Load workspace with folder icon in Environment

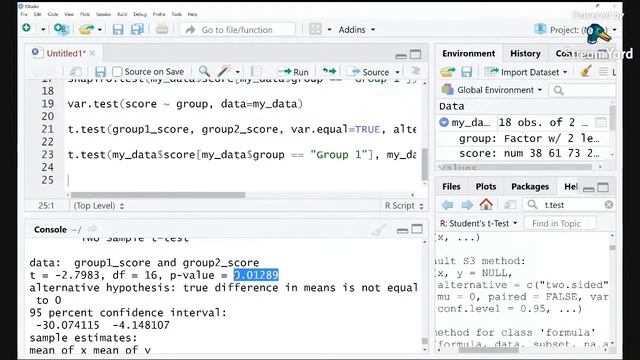[448, 72]
